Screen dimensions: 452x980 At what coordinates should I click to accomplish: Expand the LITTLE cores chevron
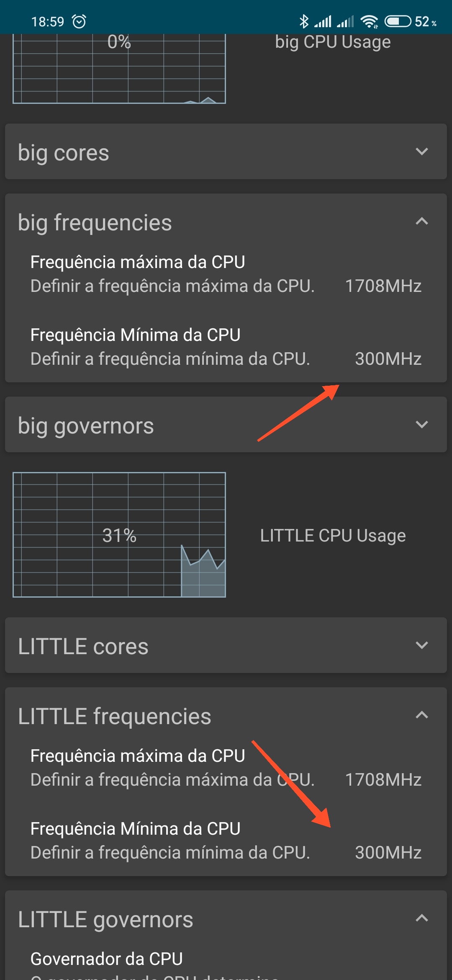421,645
